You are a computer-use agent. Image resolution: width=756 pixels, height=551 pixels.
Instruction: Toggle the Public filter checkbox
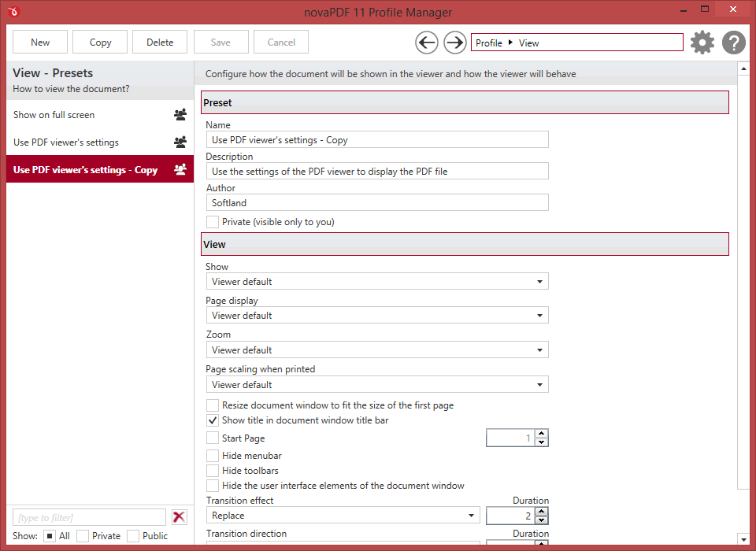click(x=133, y=536)
